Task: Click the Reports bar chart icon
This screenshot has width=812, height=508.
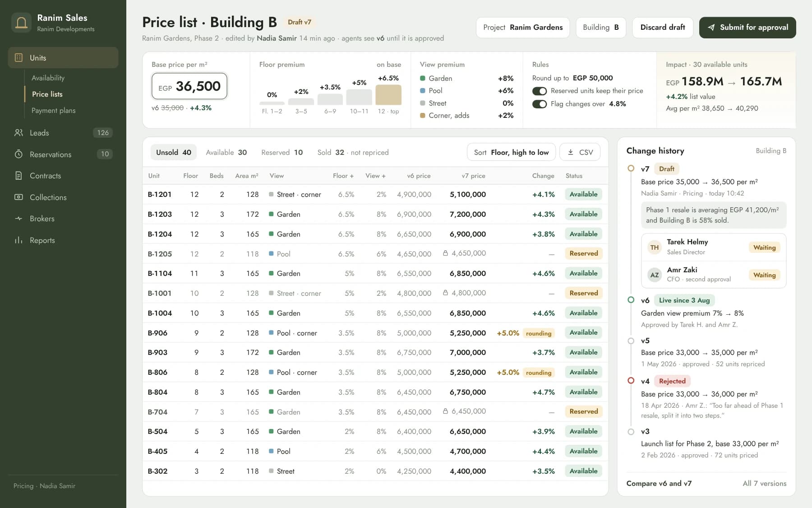Action: click(18, 240)
